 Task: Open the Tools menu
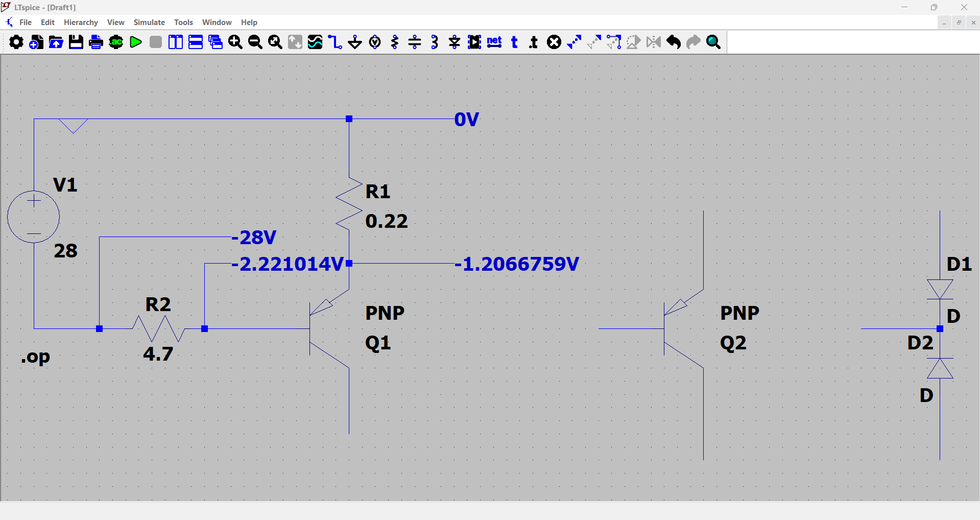[183, 22]
